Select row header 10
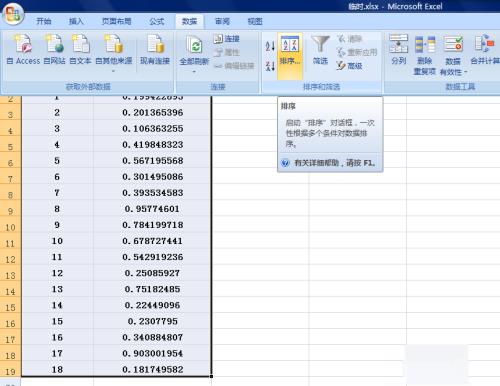 click(x=10, y=227)
